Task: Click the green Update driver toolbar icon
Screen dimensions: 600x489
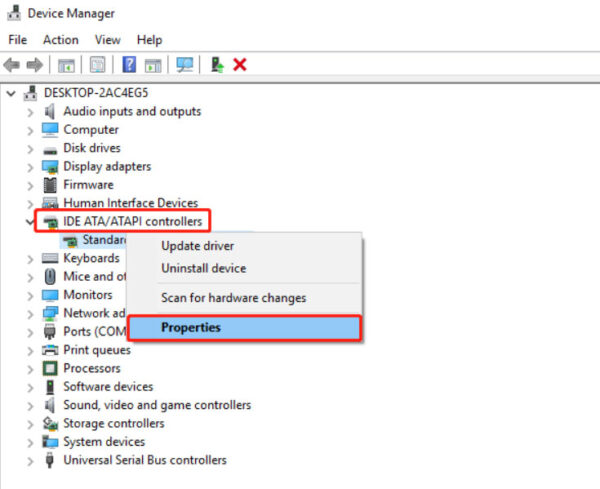Action: [216, 65]
